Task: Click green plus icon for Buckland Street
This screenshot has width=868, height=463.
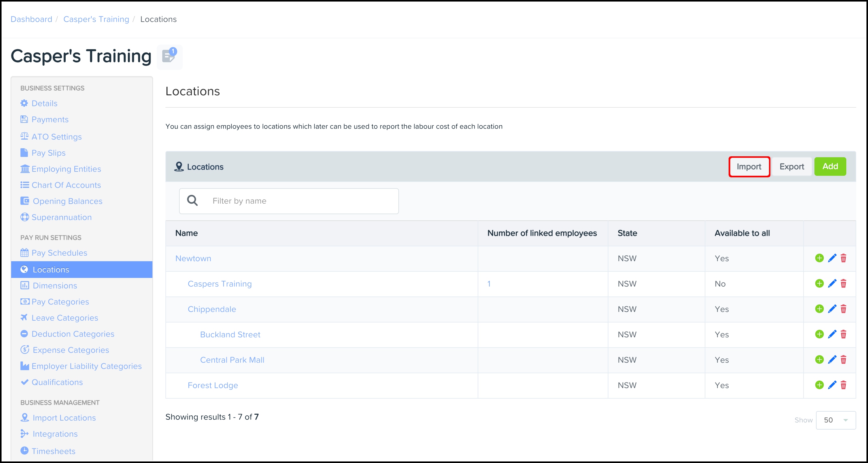Action: pyautogui.click(x=819, y=334)
